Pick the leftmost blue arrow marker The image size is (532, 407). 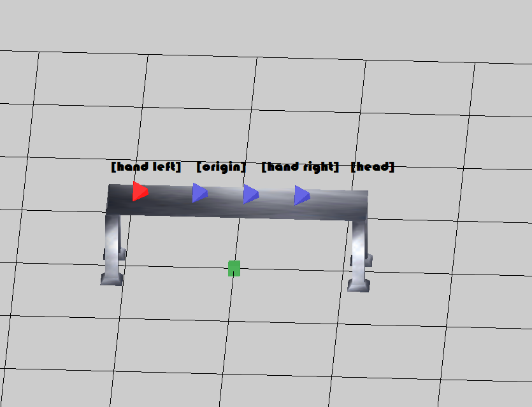pyautogui.click(x=199, y=193)
